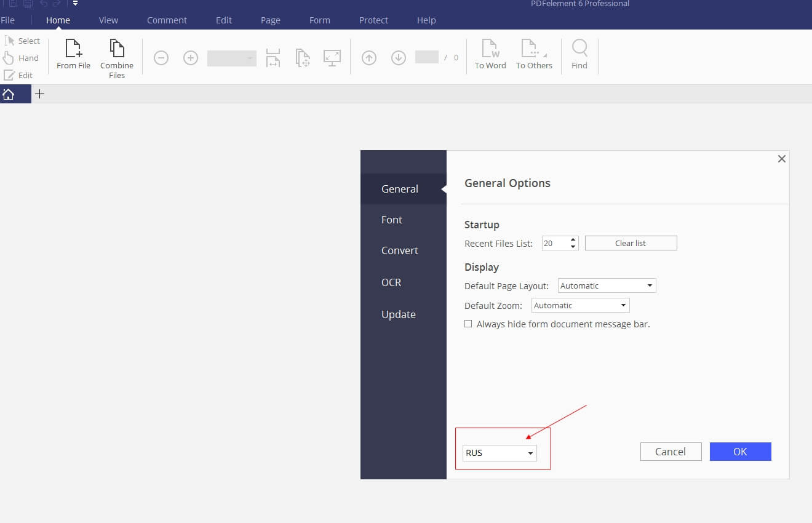
Task: Open the RUS language dropdown
Action: coord(500,453)
